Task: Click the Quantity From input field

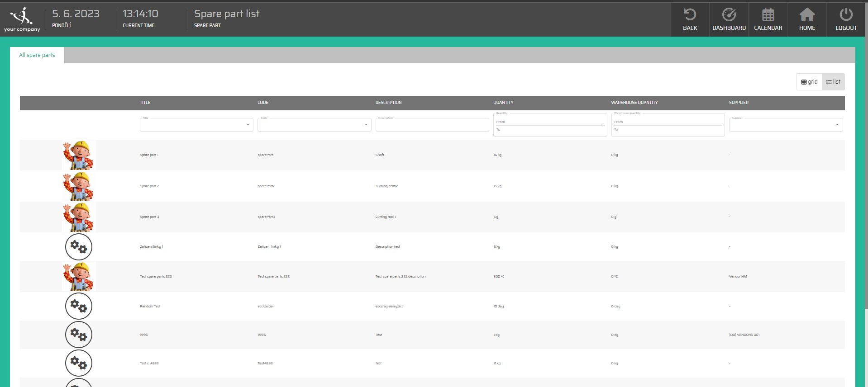Action: (549, 122)
